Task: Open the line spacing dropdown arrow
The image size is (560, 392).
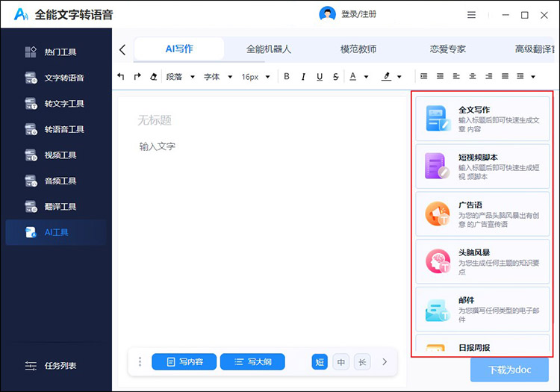Action: tap(533, 77)
